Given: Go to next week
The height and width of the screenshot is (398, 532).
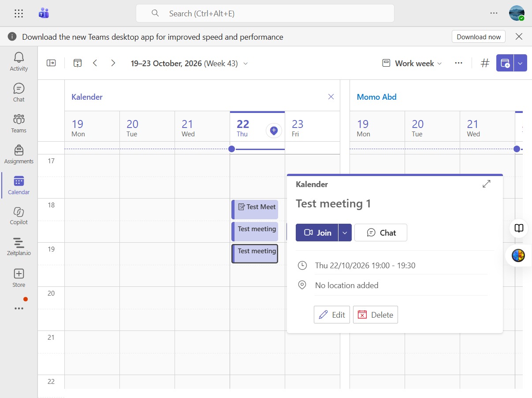Looking at the screenshot, I should 113,63.
